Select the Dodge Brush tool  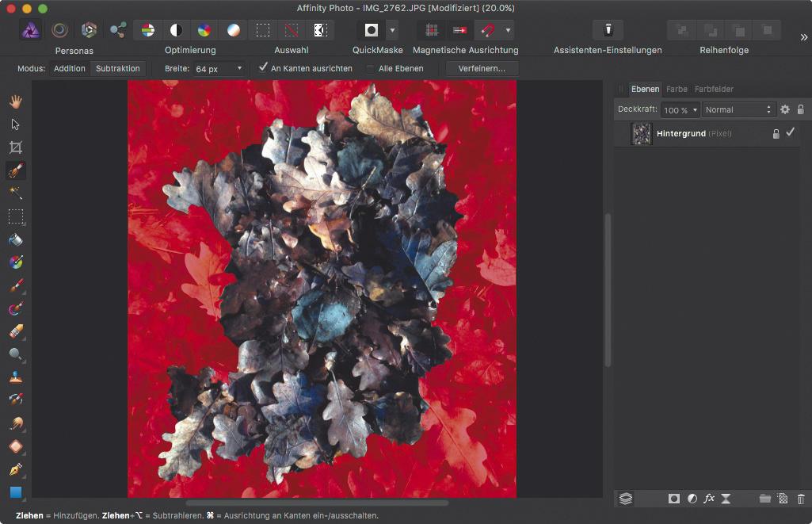pyautogui.click(x=16, y=354)
